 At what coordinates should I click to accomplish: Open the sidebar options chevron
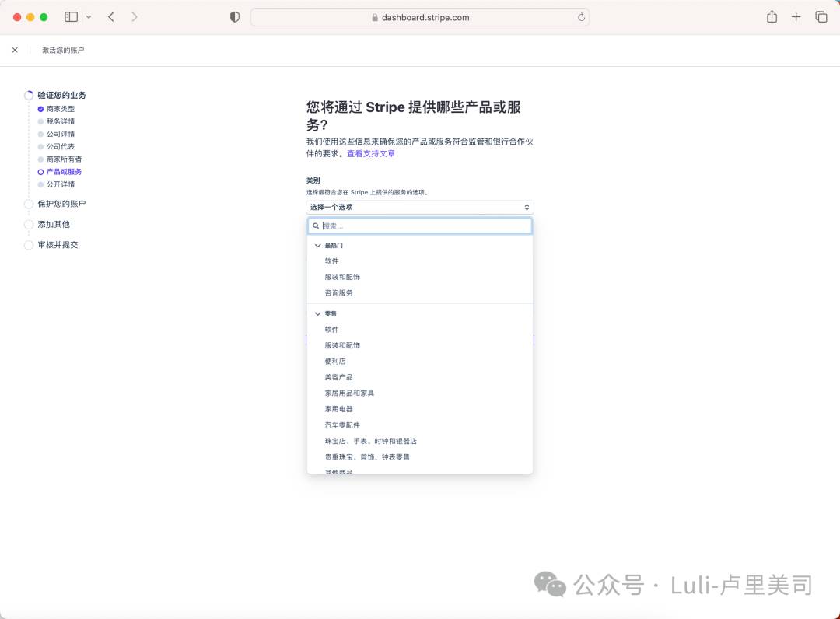(x=89, y=17)
